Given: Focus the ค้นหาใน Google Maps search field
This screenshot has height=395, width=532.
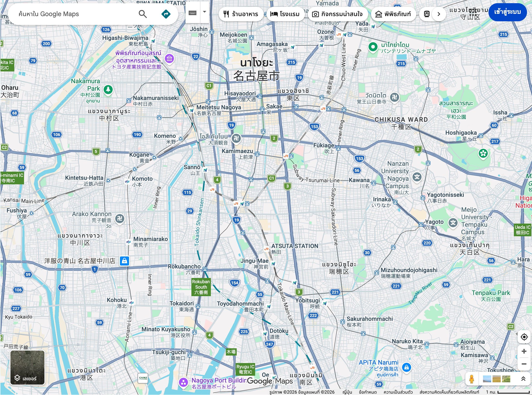Looking at the screenshot, I should pos(76,14).
